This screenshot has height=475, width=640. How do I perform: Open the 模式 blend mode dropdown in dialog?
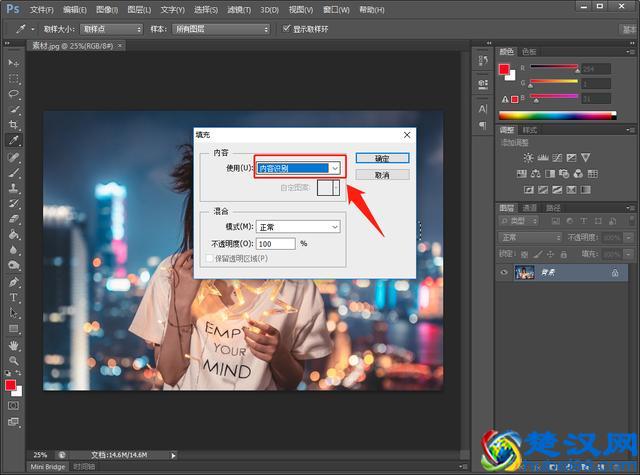tap(298, 227)
